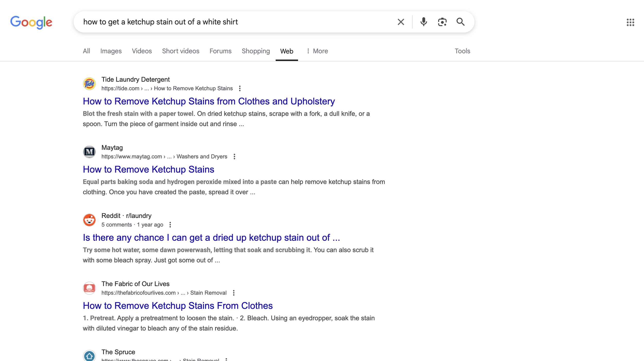Switch to the Images tab
Screen dimensions: 644x361
click(111, 51)
